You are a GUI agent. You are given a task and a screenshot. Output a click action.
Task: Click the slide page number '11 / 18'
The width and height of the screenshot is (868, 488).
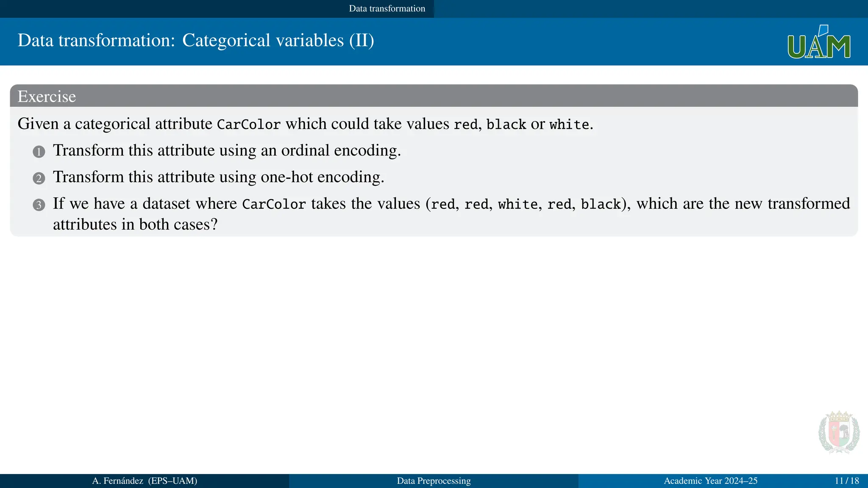[847, 481]
